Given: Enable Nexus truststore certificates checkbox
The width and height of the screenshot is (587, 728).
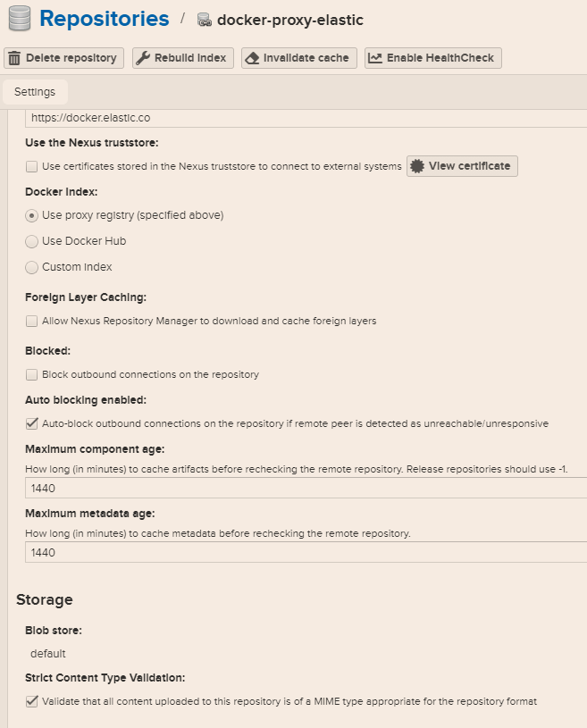Looking at the screenshot, I should point(32,166).
